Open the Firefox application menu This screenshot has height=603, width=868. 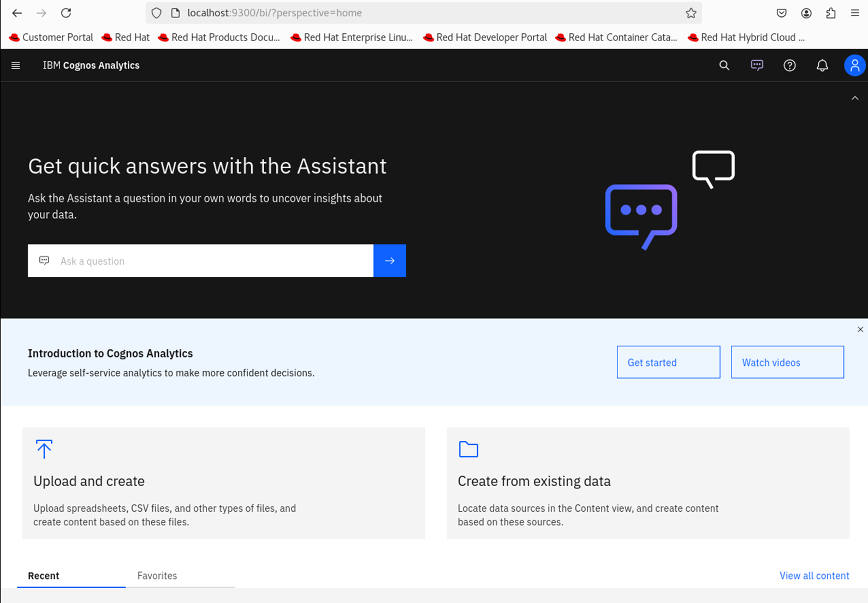[x=855, y=13]
